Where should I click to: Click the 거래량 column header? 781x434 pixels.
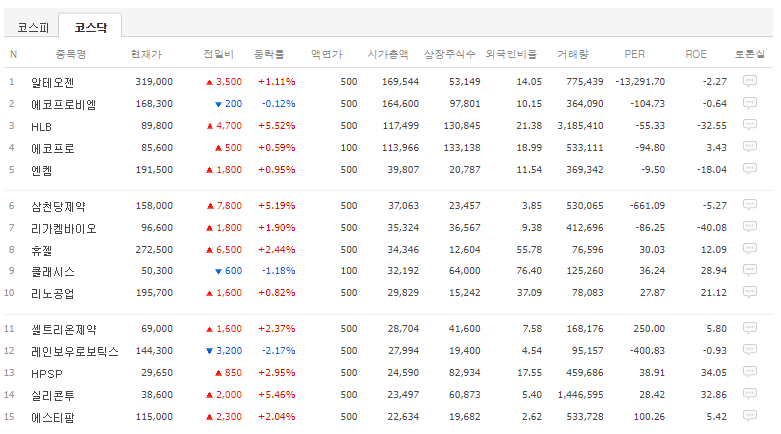click(573, 54)
